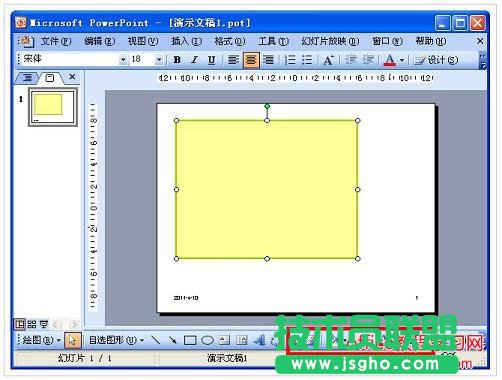Select slide 1 thumbnail

point(53,107)
